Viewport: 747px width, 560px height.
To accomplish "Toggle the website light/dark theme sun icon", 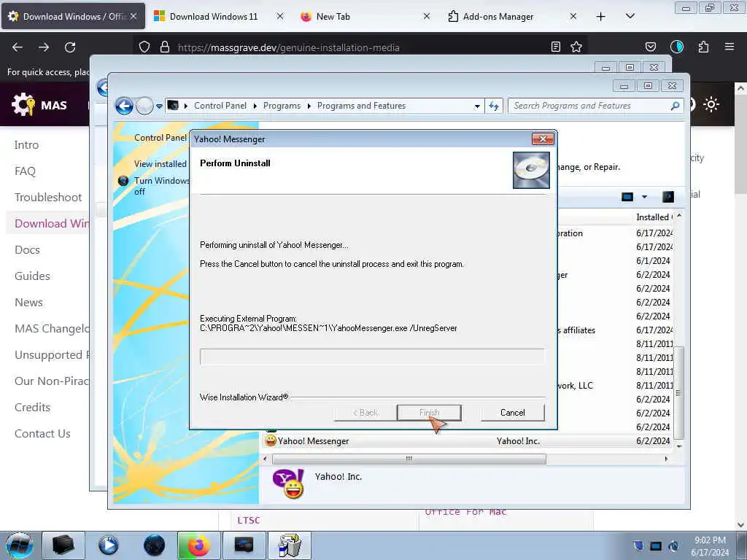I will coord(711,104).
